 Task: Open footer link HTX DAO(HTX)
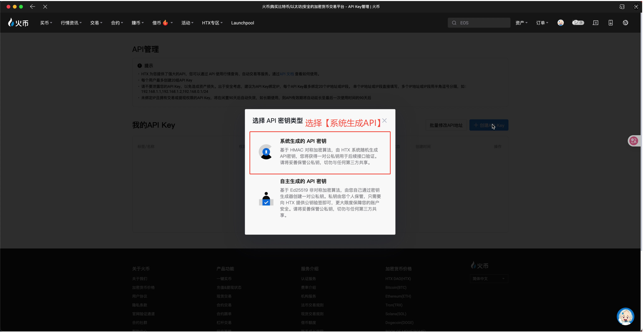(x=398, y=279)
